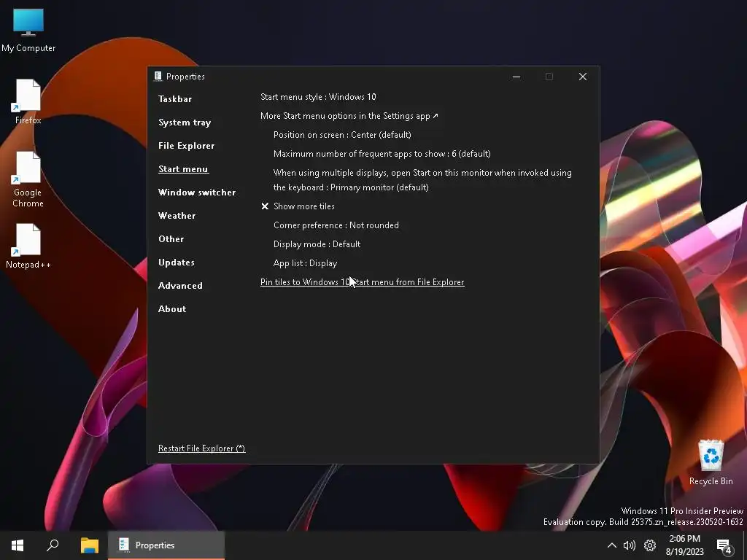Show hidden tray icons chevron
Screen dimensions: 747x560
click(x=612, y=545)
